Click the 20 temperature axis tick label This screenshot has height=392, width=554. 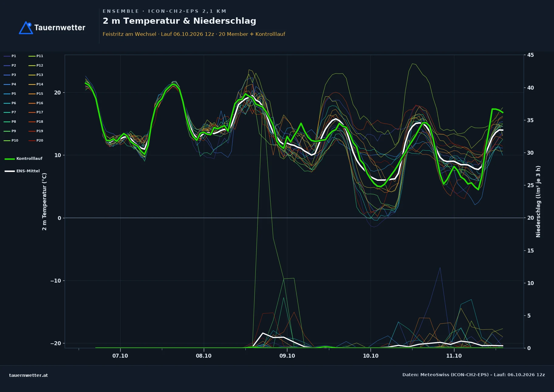(x=57, y=93)
